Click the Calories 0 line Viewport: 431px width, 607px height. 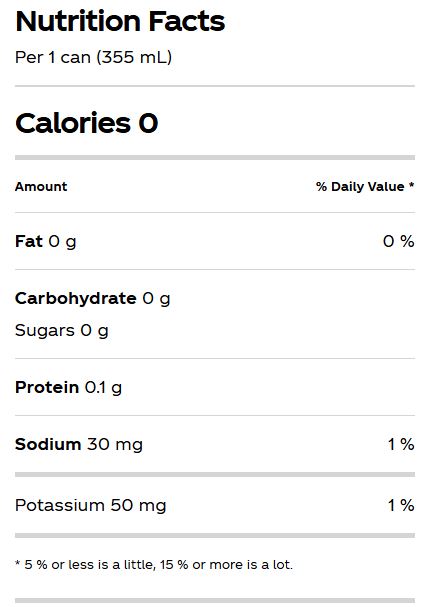pos(87,123)
